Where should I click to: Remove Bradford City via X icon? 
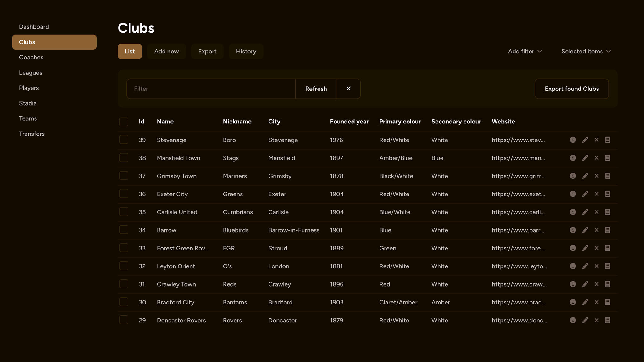coord(596,302)
